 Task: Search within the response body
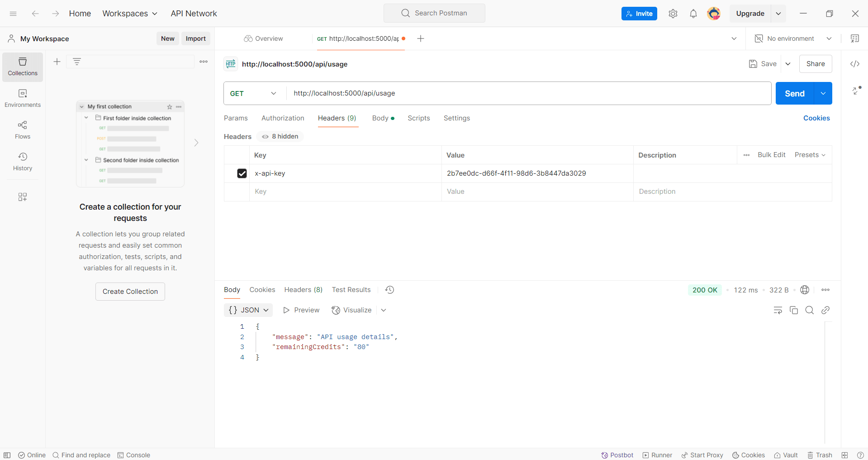810,310
